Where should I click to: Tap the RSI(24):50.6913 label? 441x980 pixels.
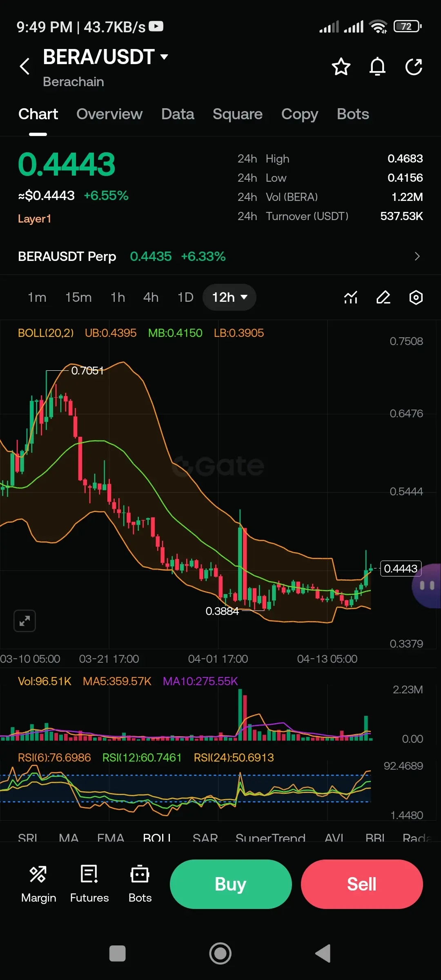(x=234, y=758)
